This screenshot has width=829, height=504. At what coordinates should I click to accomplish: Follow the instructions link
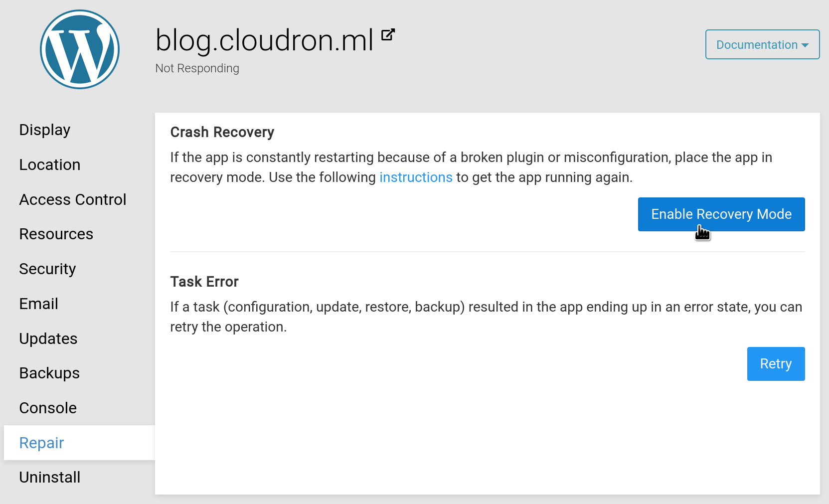coord(416,177)
